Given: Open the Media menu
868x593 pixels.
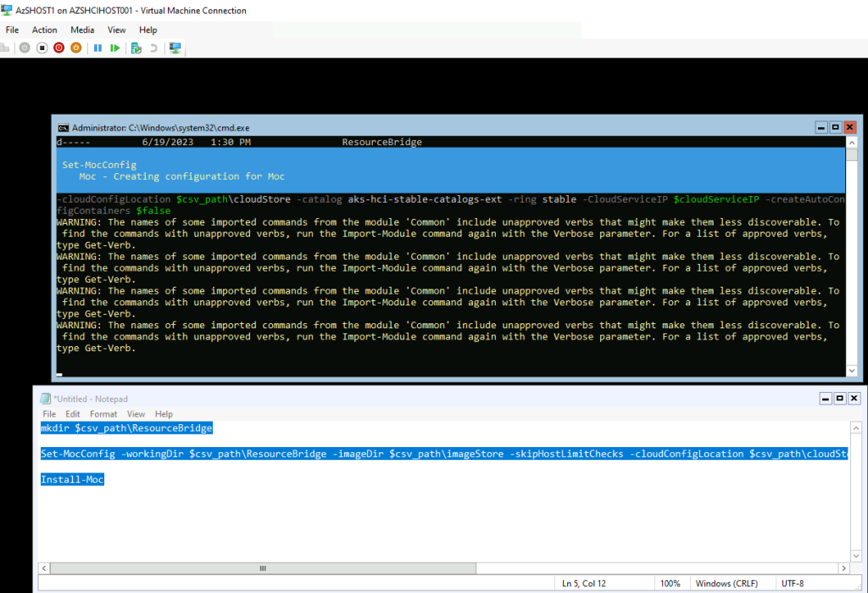Looking at the screenshot, I should (82, 30).
